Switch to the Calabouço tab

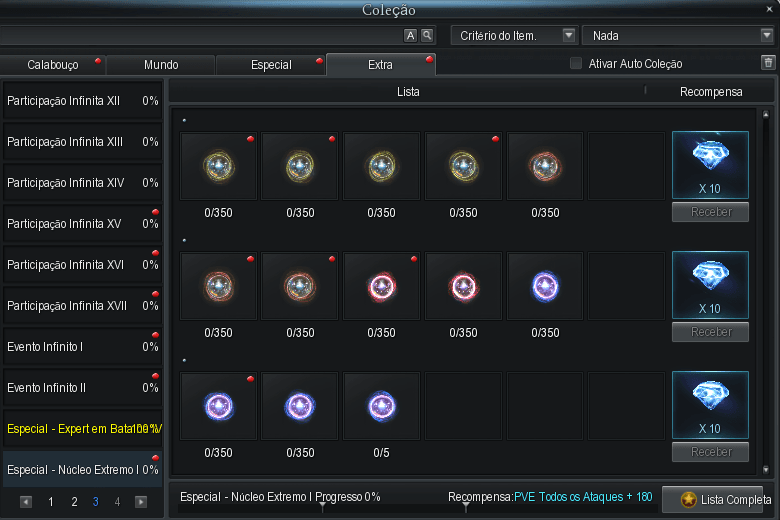pyautogui.click(x=53, y=65)
